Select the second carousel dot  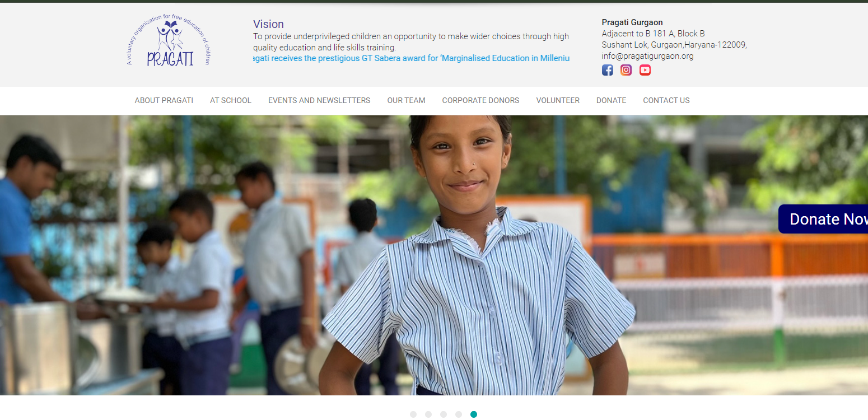(x=428, y=414)
